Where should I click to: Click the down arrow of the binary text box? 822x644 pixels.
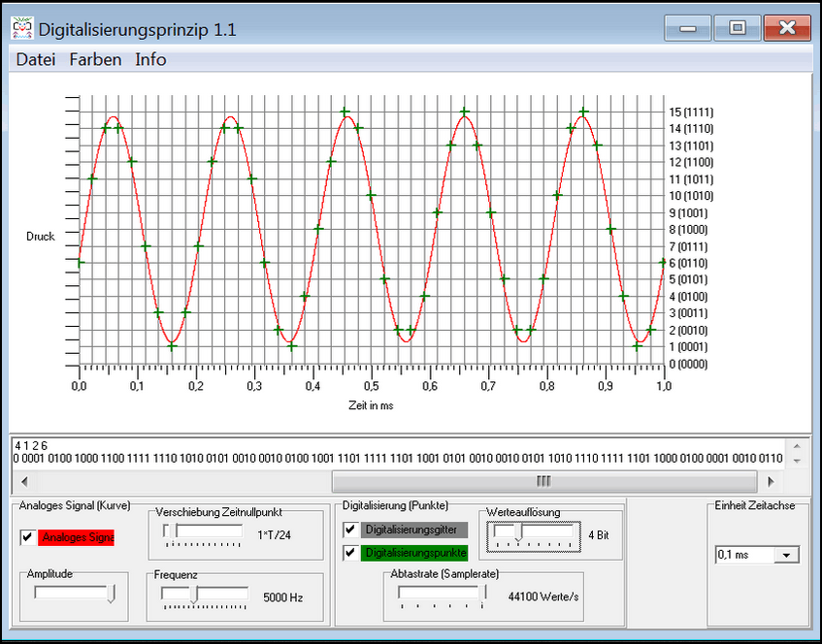coord(797,461)
